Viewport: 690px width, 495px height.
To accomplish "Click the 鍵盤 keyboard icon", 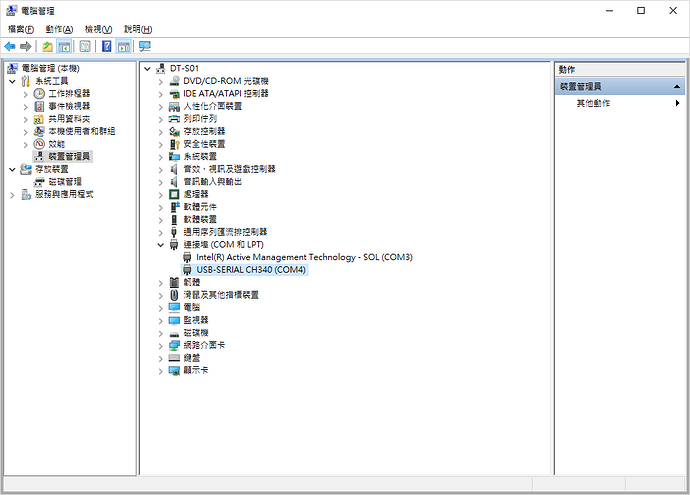I will pyautogui.click(x=175, y=358).
